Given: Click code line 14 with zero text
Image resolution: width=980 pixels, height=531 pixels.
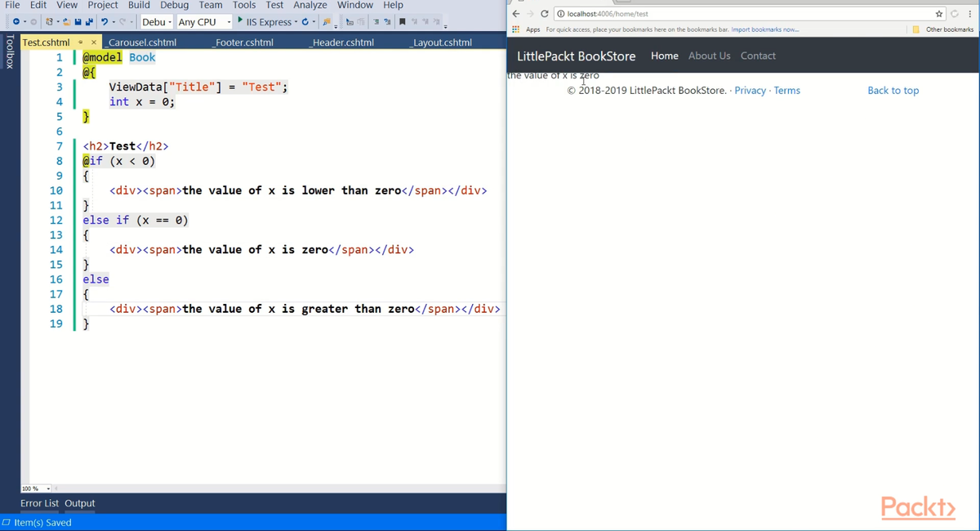Looking at the screenshot, I should point(261,250).
